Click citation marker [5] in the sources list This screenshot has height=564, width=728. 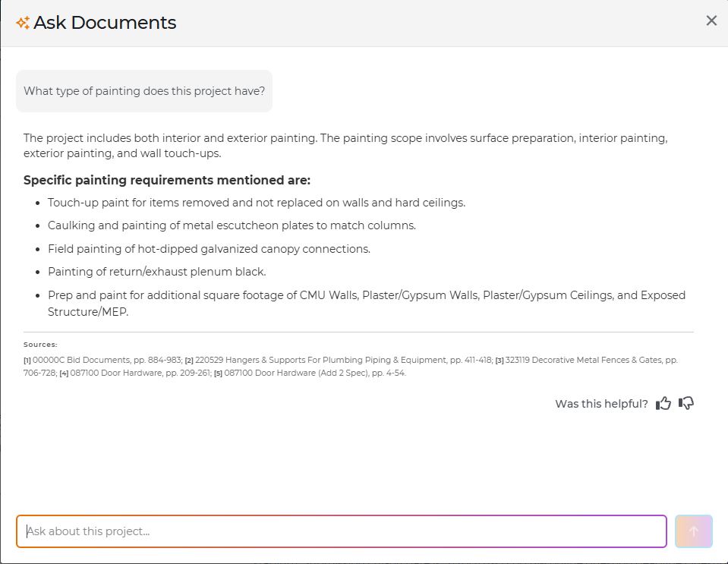[x=220, y=373]
